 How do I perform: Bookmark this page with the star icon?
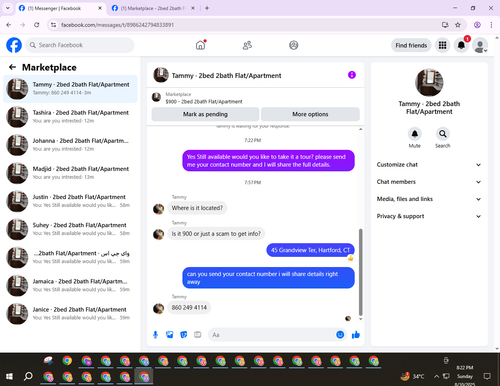(458, 25)
